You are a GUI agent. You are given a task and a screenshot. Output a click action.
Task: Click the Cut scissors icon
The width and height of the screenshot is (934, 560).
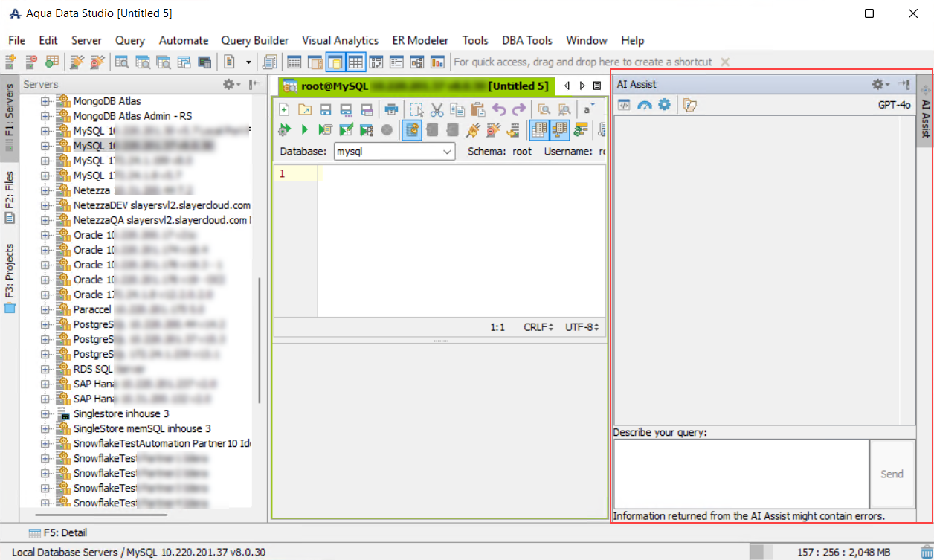[437, 109]
